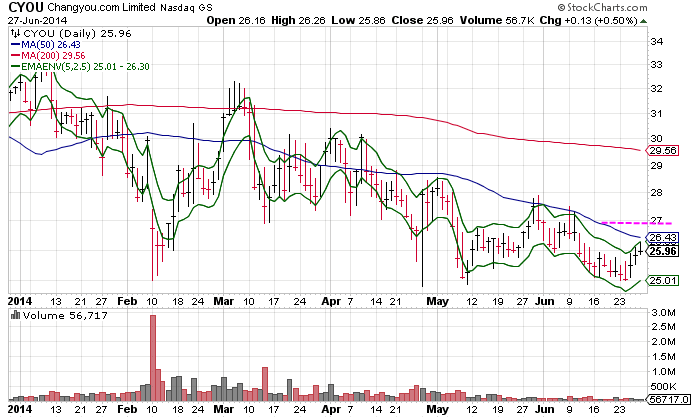Click the CYOU ticker symbol heading
This screenshot has width=698, height=417.
click(26, 7)
